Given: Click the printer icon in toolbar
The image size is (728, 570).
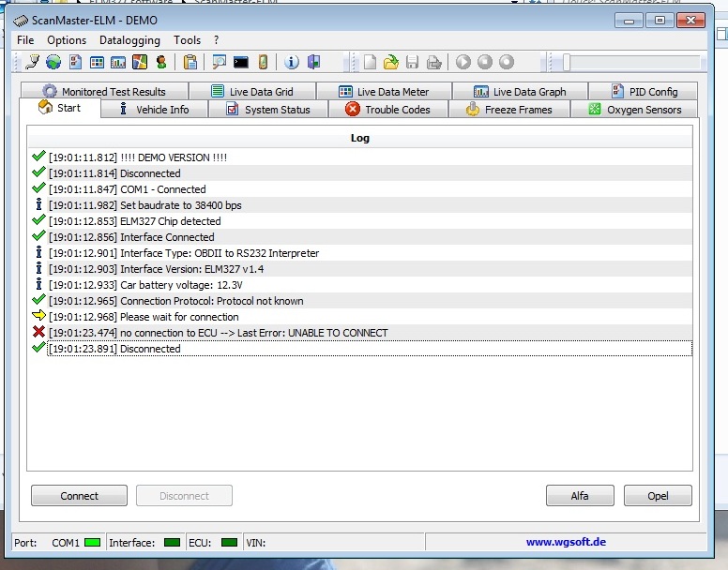Looking at the screenshot, I should point(433,63).
